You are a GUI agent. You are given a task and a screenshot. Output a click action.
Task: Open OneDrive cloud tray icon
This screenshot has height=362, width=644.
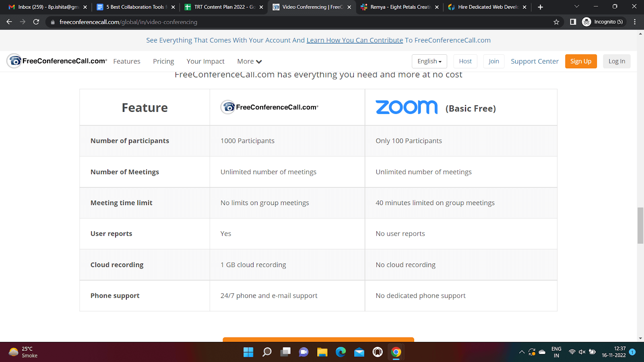pos(542,352)
